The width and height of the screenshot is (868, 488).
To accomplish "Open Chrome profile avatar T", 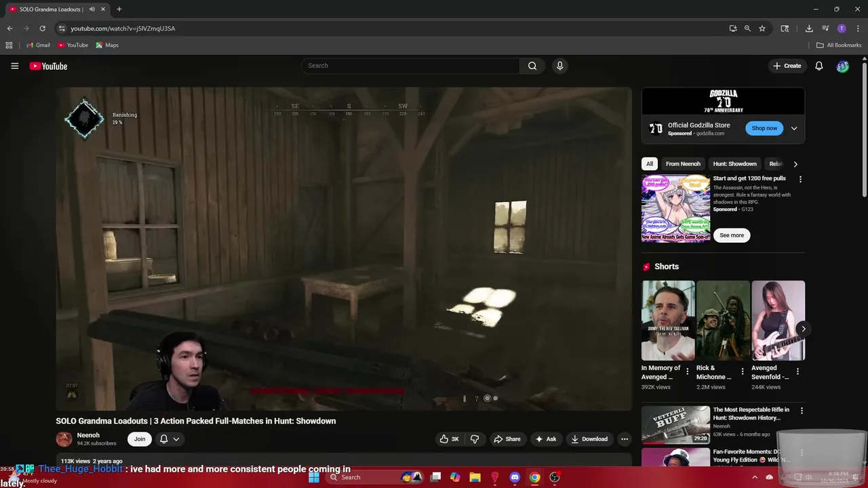I will 842,28.
